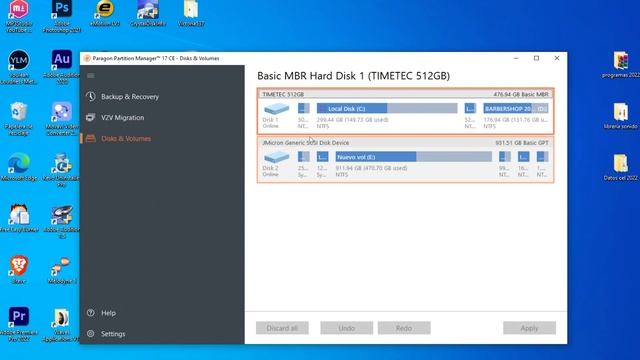Open the libreria sonido folder

click(620, 116)
